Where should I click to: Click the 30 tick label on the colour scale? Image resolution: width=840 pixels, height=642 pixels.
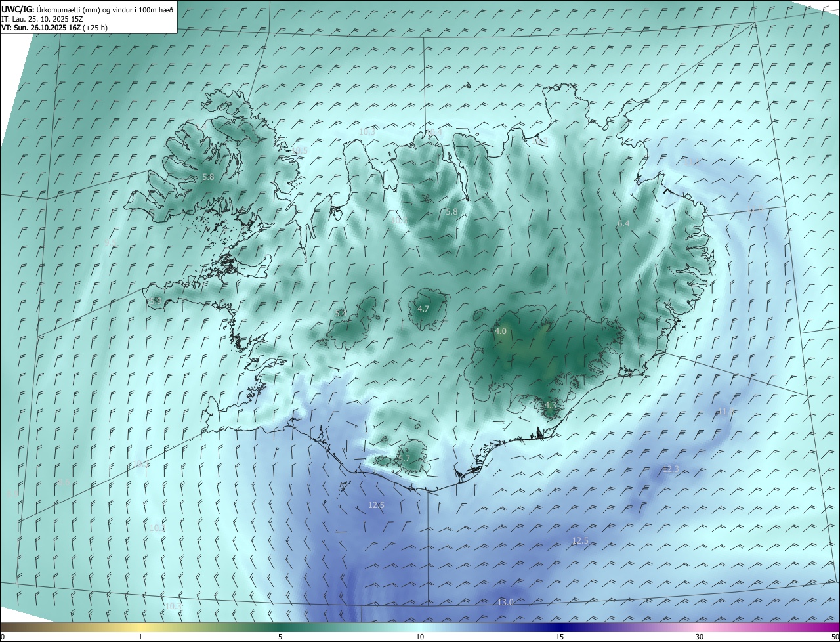tap(700, 637)
